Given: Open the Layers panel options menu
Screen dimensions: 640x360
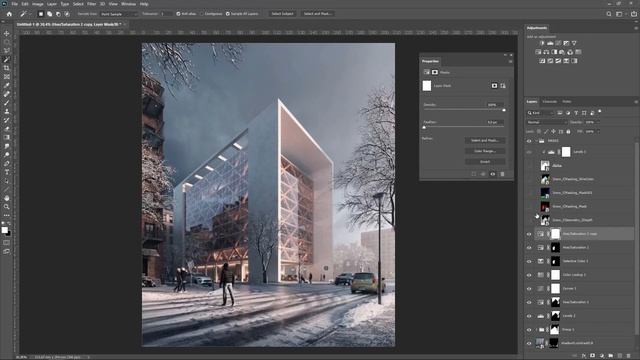Looking at the screenshot, I should coord(636,102).
